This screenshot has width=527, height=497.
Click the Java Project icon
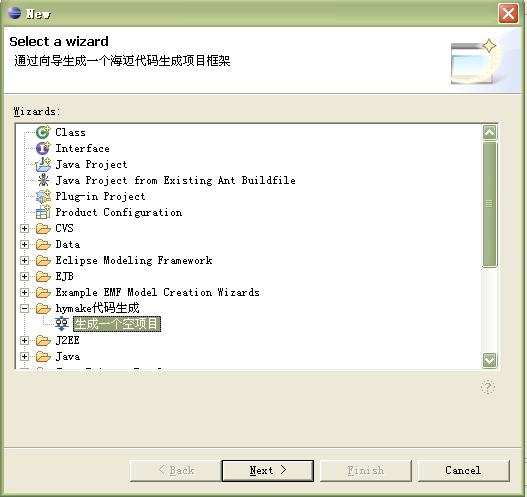(43, 164)
